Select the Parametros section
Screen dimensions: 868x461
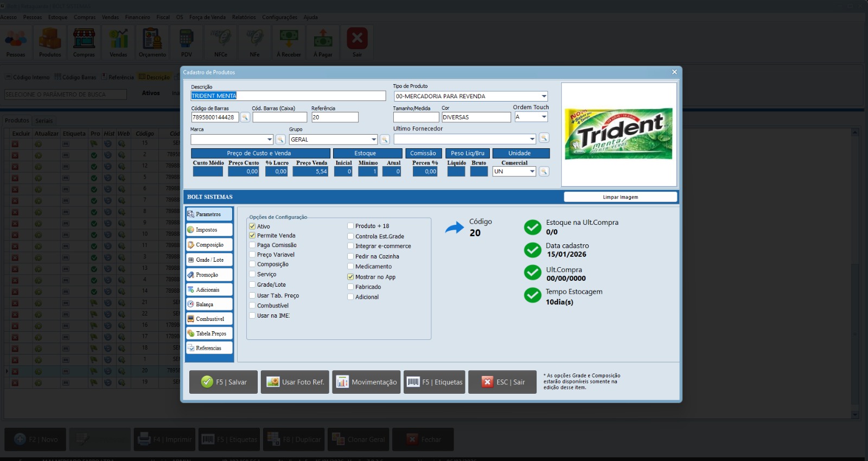209,214
